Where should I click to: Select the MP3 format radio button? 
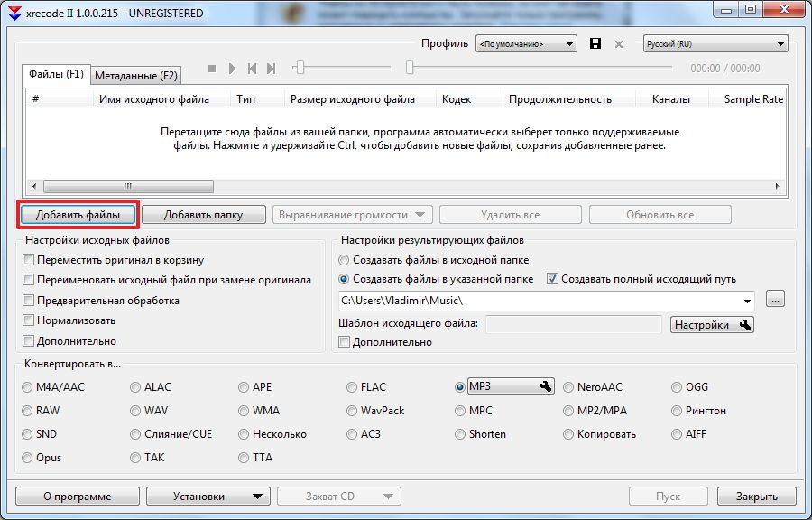click(460, 387)
